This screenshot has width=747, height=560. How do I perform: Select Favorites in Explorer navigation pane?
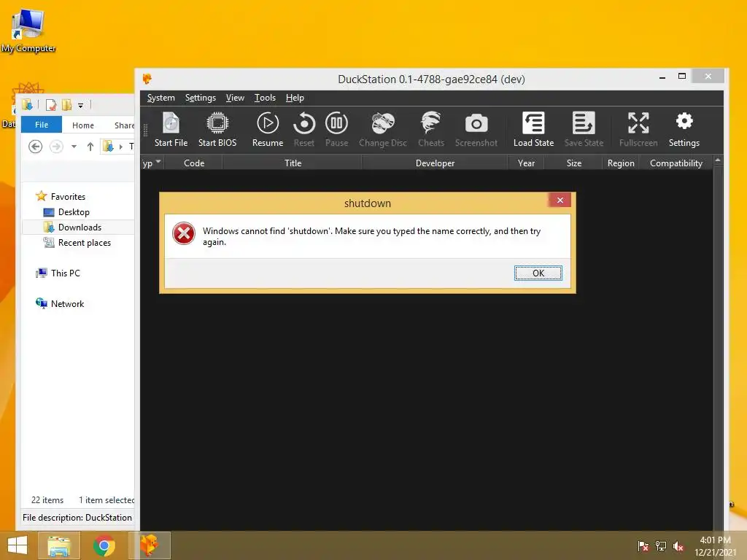[x=68, y=197]
